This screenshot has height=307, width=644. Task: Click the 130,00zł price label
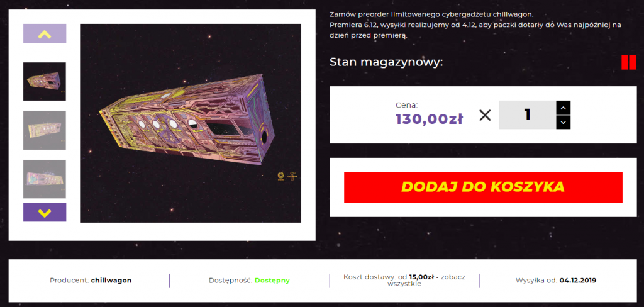point(429,119)
